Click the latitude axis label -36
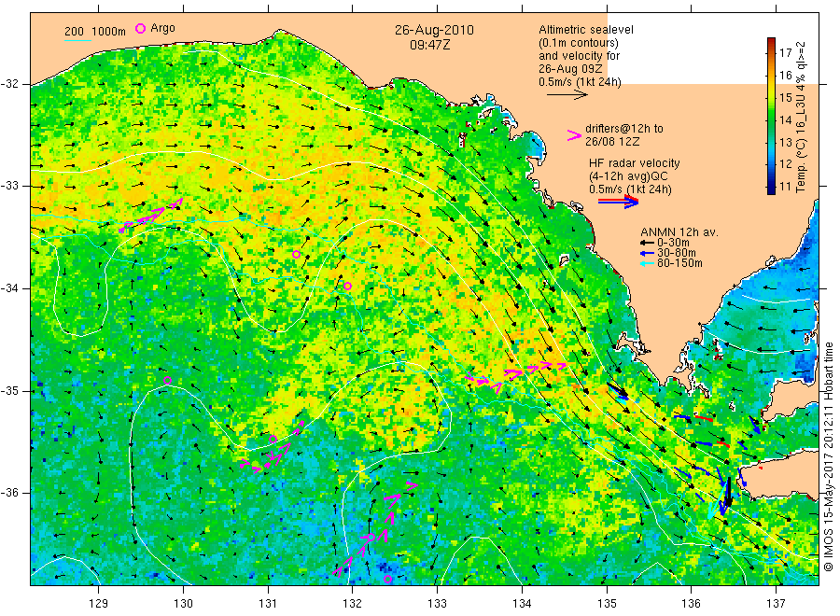The image size is (840, 616). 9,492
